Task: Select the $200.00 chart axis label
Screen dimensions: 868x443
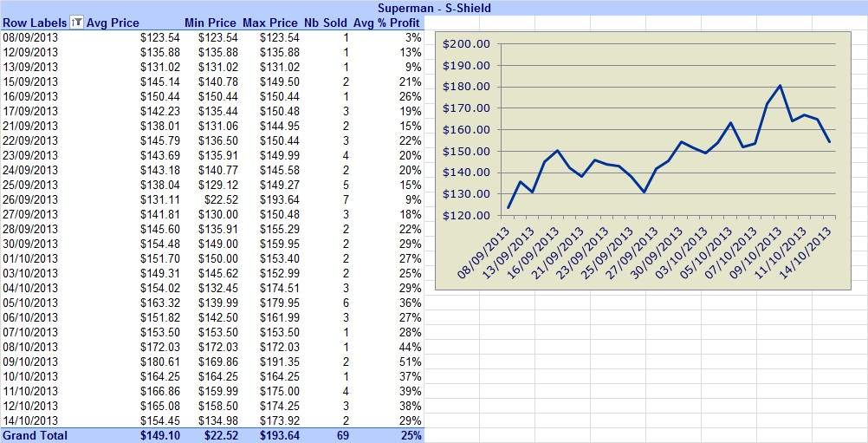Action: [466, 43]
